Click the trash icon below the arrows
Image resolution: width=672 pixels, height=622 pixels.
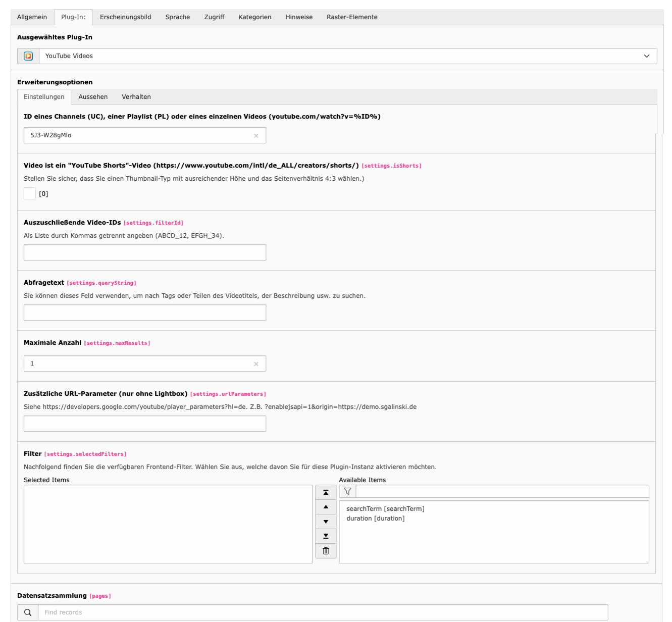326,551
